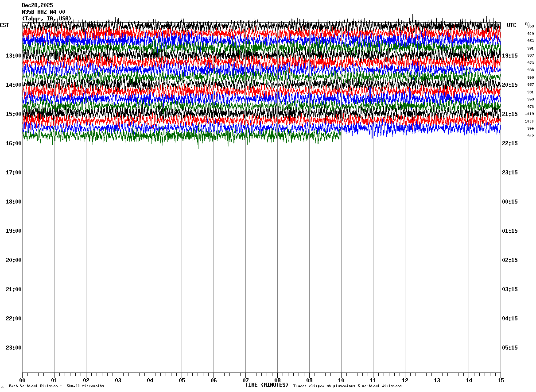Click the 19:15 UTC time label
This screenshot has height=392, width=536.
pos(510,56)
